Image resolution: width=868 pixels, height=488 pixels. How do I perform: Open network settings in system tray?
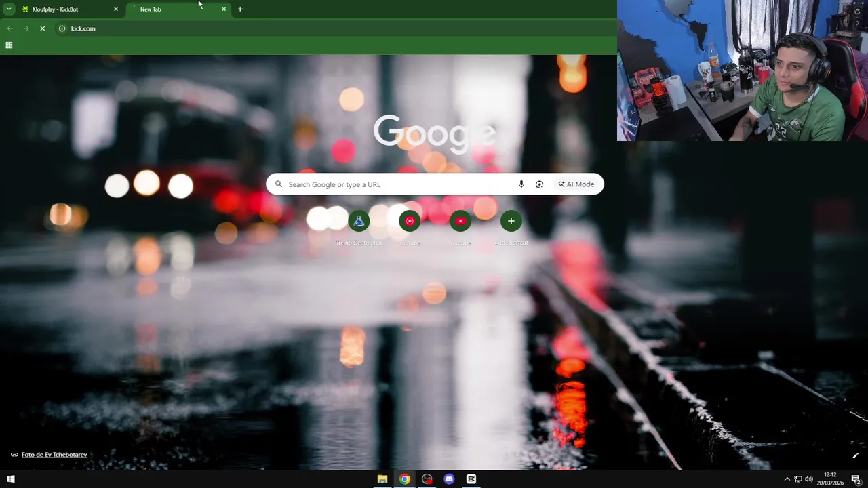(x=798, y=479)
